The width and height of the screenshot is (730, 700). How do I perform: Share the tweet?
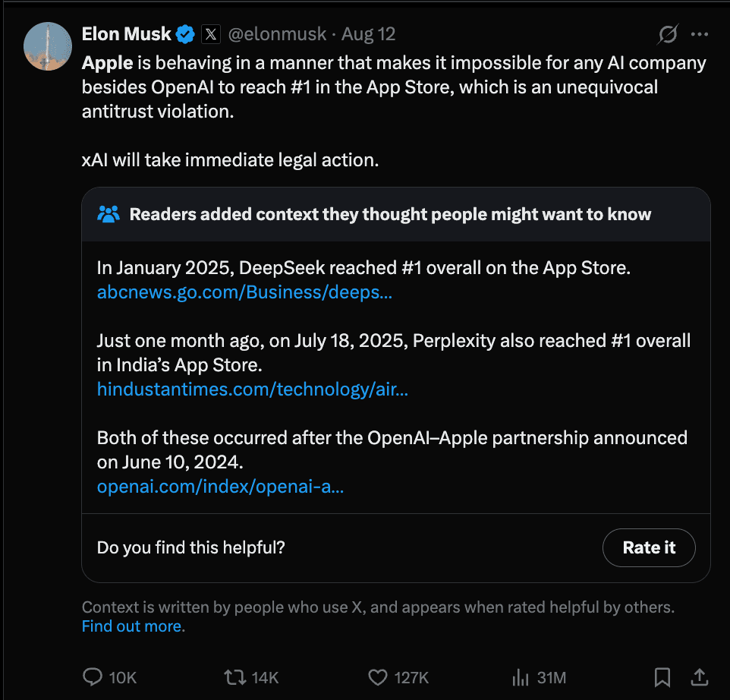pos(700,676)
